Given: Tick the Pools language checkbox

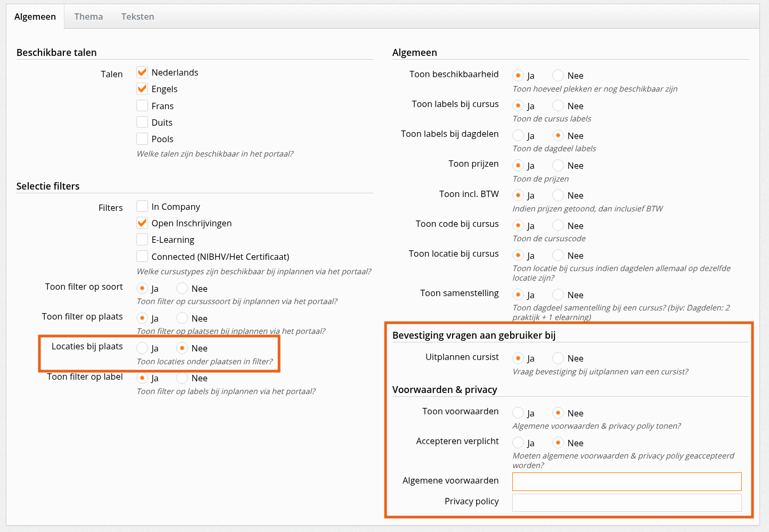Looking at the screenshot, I should pyautogui.click(x=142, y=138).
